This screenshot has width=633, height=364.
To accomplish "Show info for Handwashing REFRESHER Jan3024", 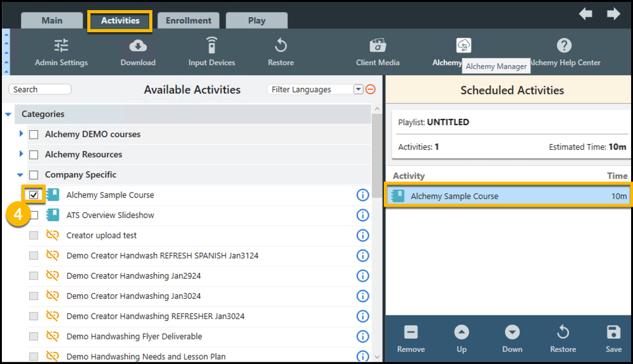I will tap(362, 316).
